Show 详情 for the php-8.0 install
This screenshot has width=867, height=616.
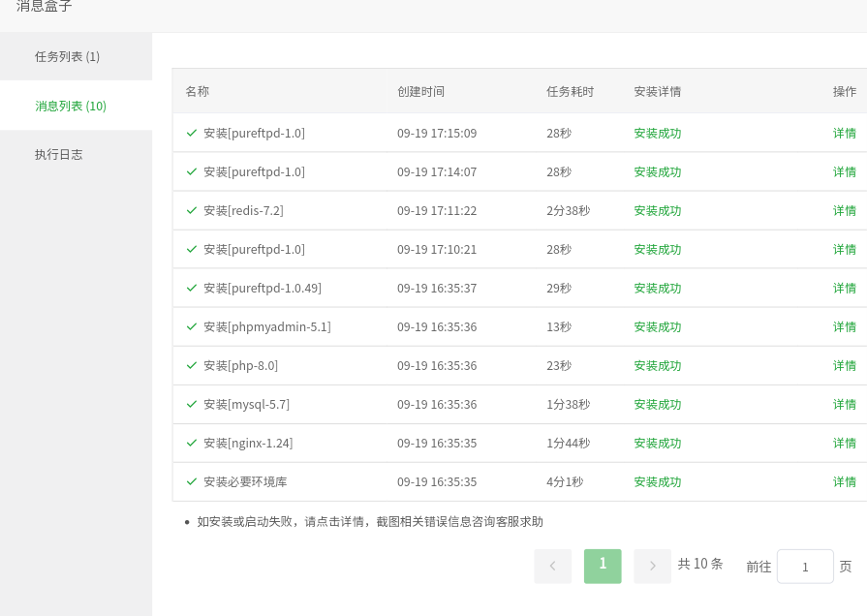click(845, 365)
